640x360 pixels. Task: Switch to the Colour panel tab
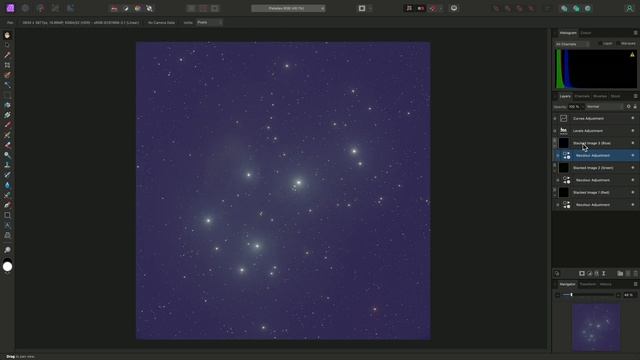pyautogui.click(x=586, y=33)
